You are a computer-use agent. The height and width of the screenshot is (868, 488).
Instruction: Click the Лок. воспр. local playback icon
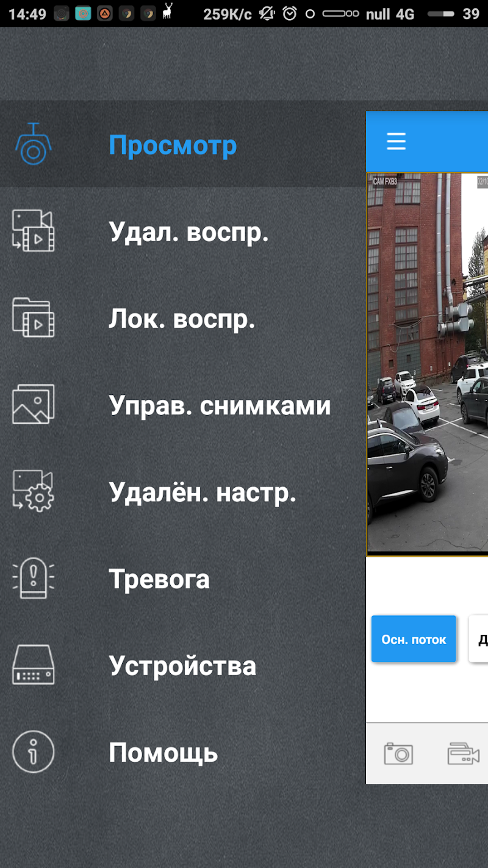34,318
